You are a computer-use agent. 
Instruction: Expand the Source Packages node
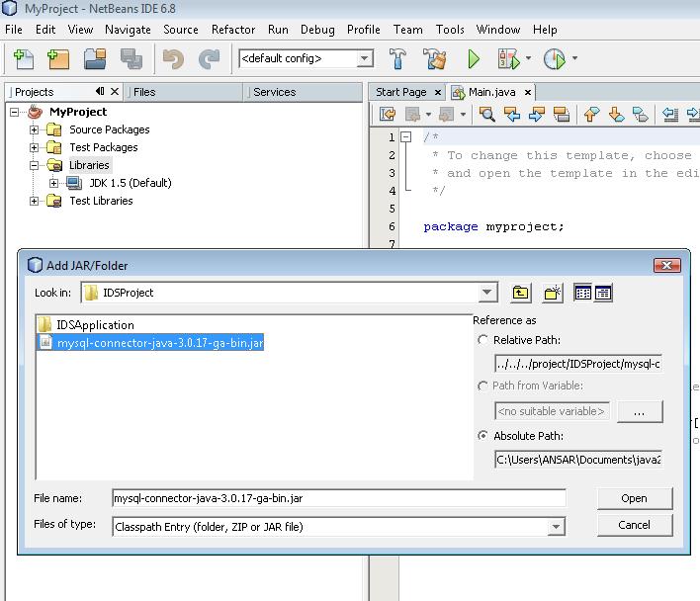coord(34,129)
